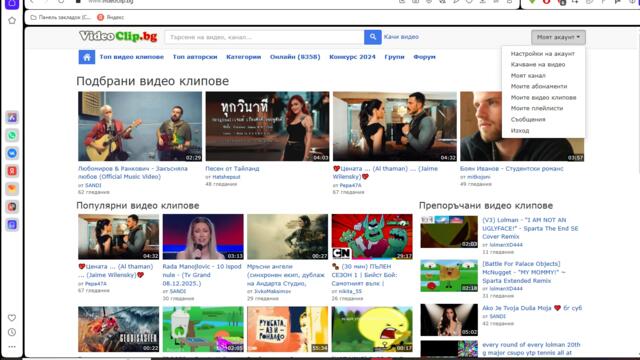
Task: Open the heart icon in the browser sidebar
Action: click(12, 318)
